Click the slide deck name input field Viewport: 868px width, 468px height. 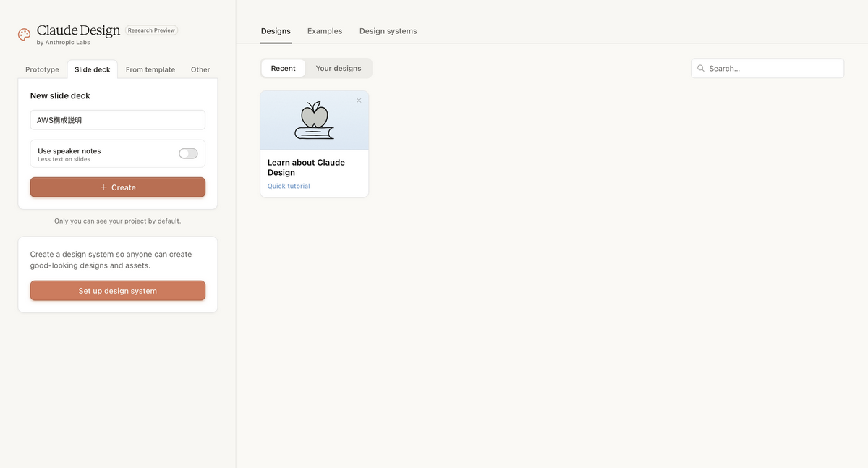[x=118, y=120]
